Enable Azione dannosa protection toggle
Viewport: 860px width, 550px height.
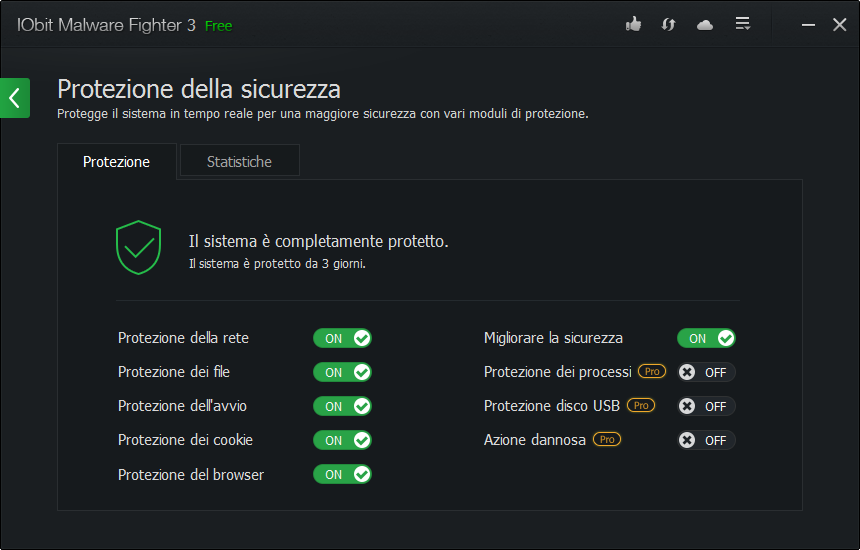[x=706, y=440]
